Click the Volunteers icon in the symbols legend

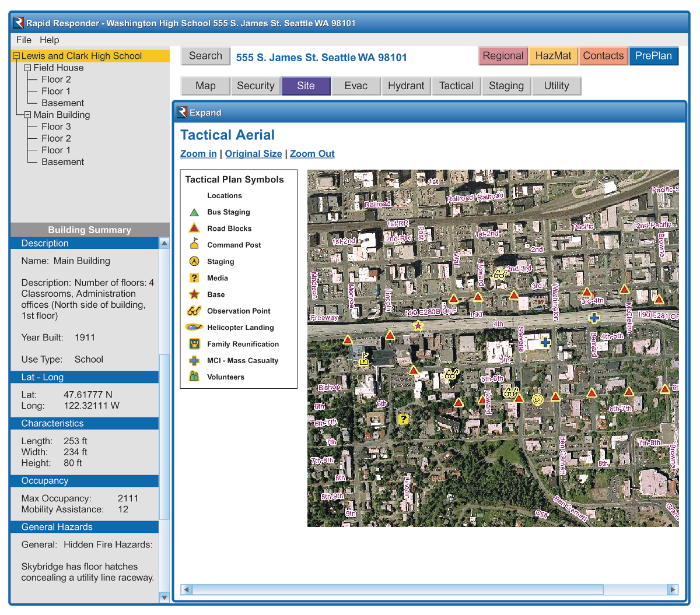coord(194,377)
